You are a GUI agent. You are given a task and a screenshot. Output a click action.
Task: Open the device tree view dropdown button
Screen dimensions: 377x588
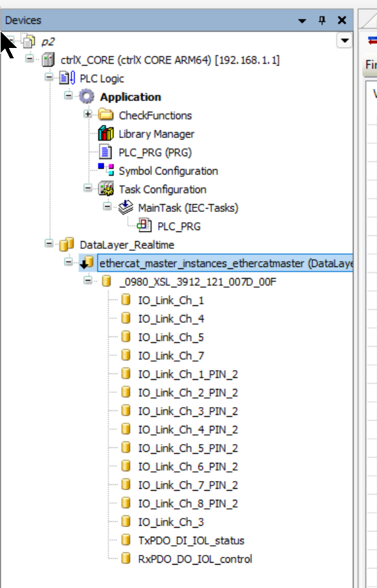345,40
